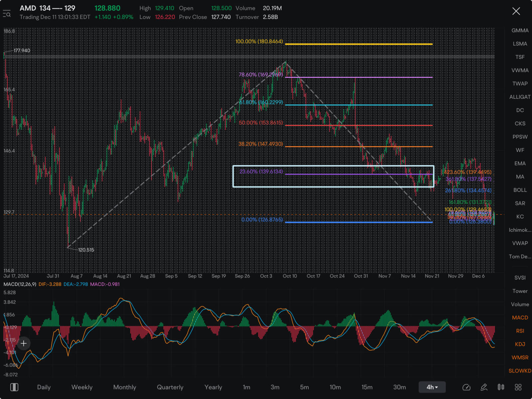Open the candlestick chart type icon

point(501,387)
